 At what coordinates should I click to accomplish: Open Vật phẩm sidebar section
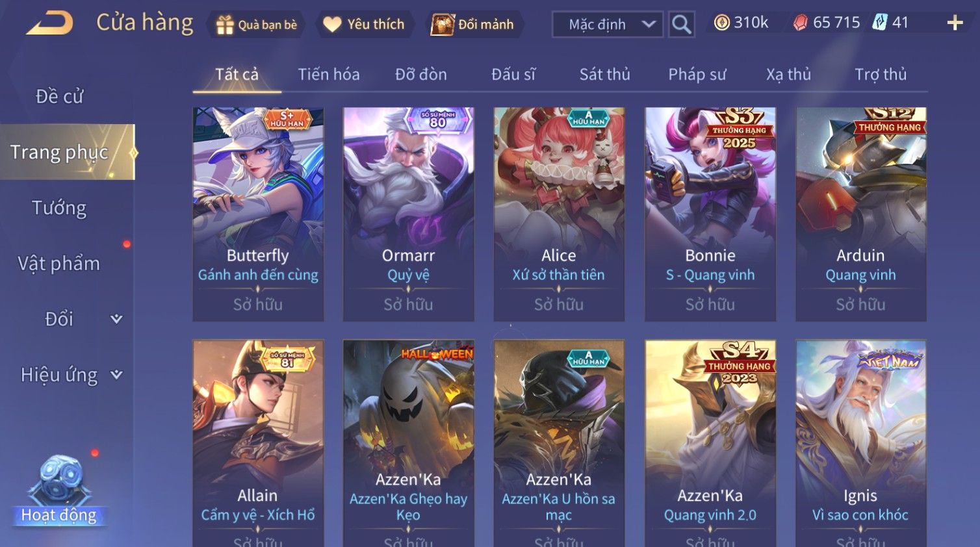click(x=59, y=263)
